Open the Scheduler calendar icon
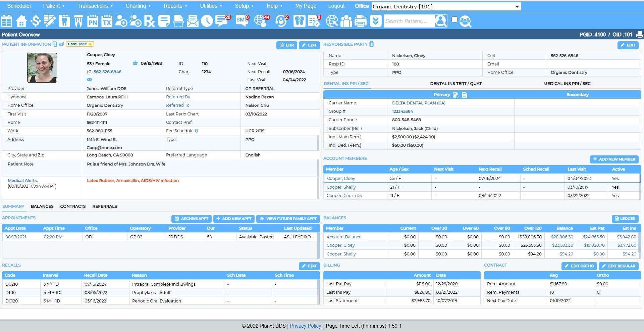 click(7, 21)
